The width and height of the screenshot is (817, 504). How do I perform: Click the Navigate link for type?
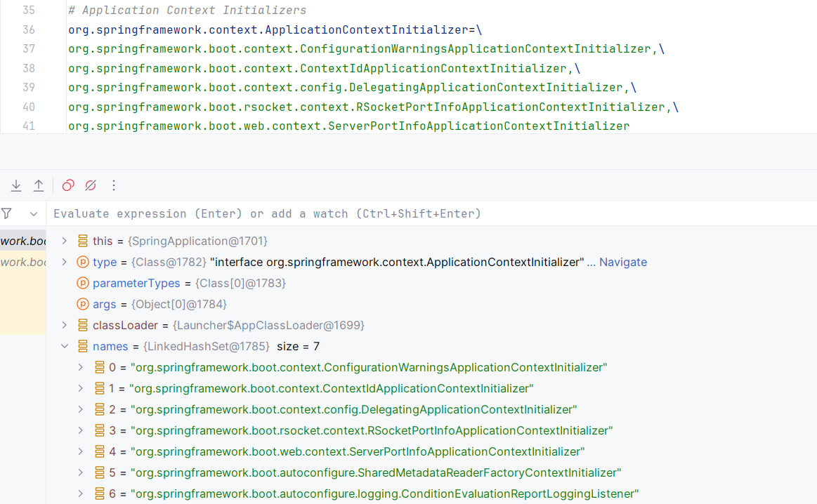coord(623,263)
